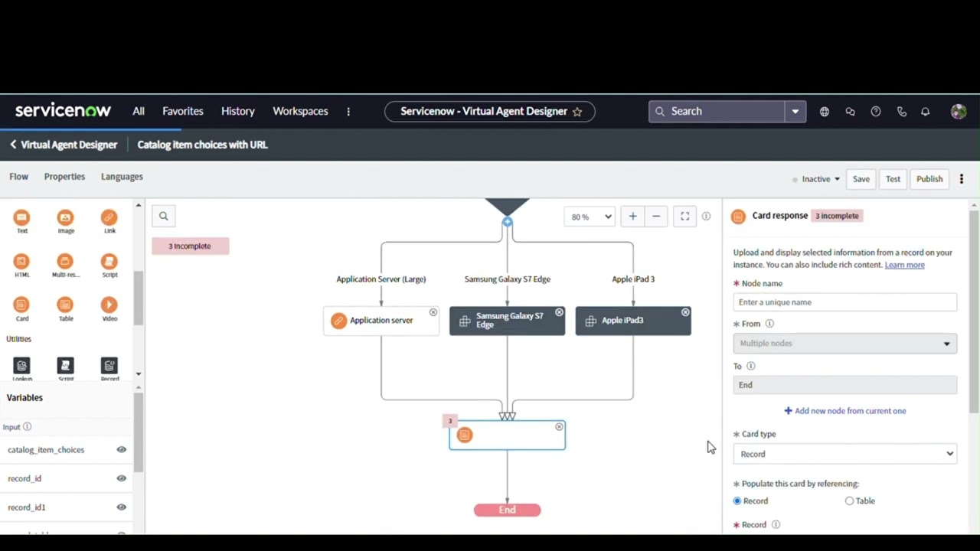
Task: Open the notifications bell
Action: (x=926, y=112)
